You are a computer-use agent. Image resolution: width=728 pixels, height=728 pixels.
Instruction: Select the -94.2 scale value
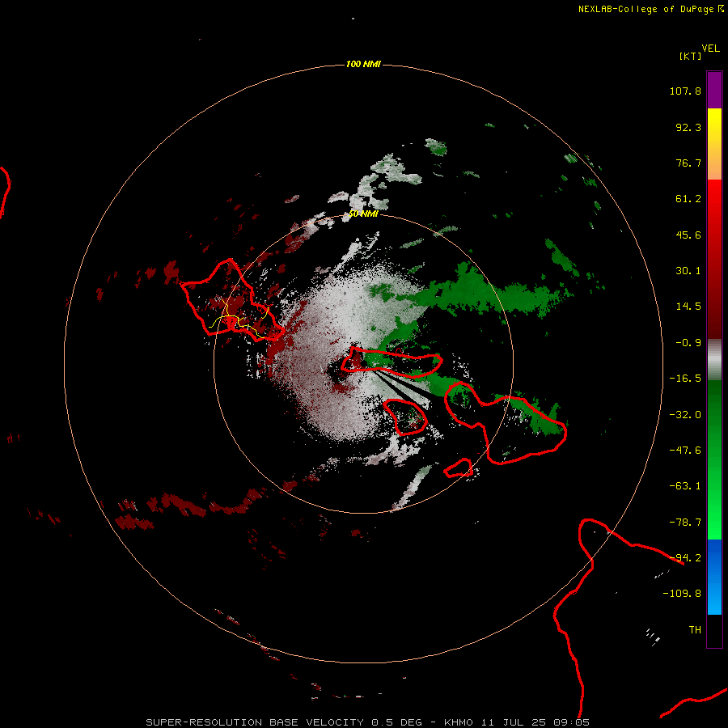click(x=685, y=558)
